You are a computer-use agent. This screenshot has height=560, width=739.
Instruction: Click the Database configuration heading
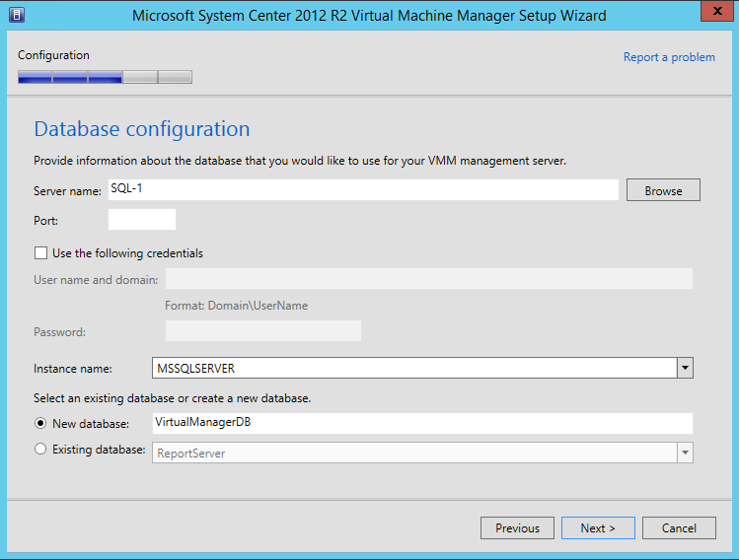click(142, 129)
